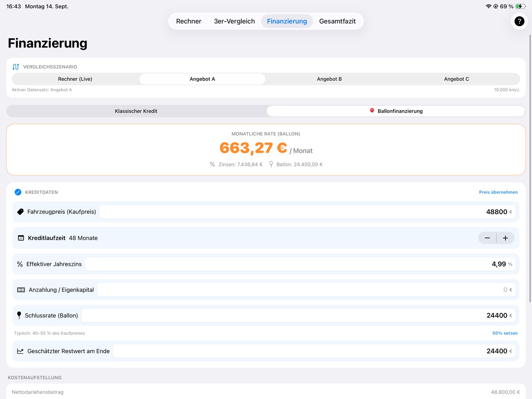Click the Aktiver Datensatz: Angebot A text
This screenshot has width=532, height=399.
pyautogui.click(x=42, y=90)
